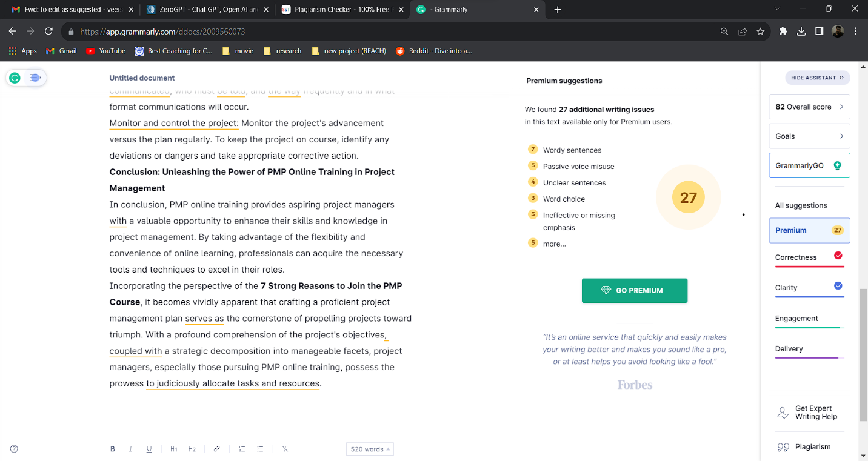Toggle the browser side panel icon
Image resolution: width=868 pixels, height=461 pixels.
point(820,32)
